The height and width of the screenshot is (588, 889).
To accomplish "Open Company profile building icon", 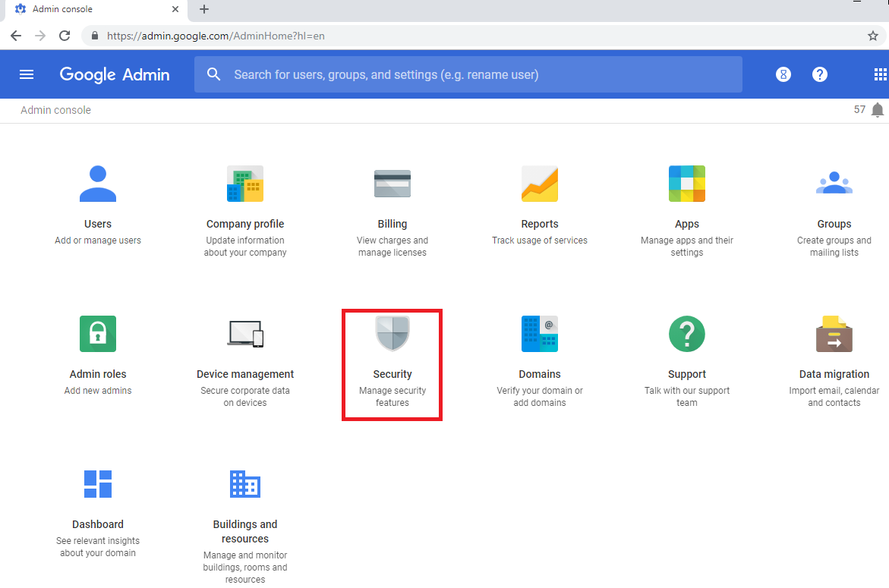I will point(245,184).
